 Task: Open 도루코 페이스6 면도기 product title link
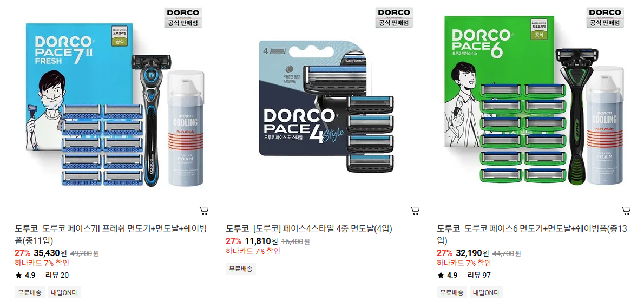point(533,234)
